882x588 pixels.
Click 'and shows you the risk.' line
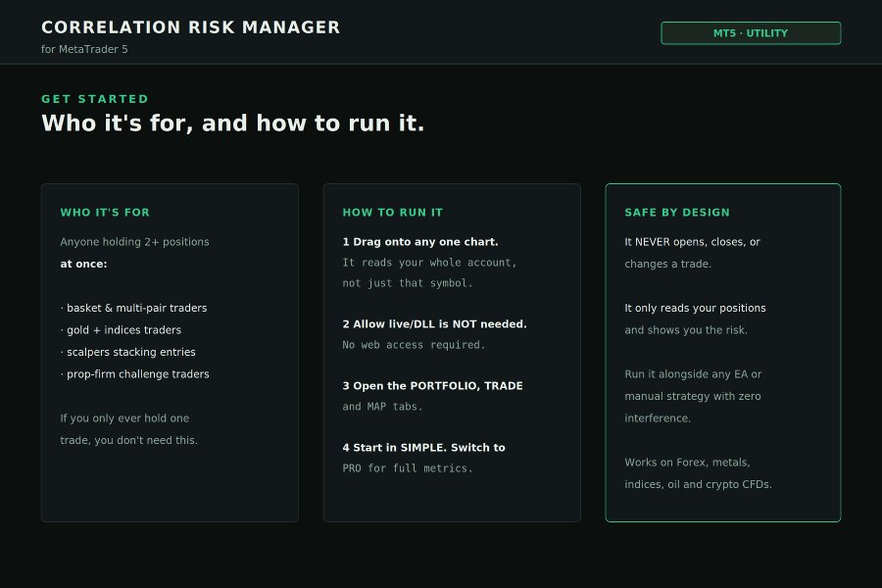pos(686,329)
